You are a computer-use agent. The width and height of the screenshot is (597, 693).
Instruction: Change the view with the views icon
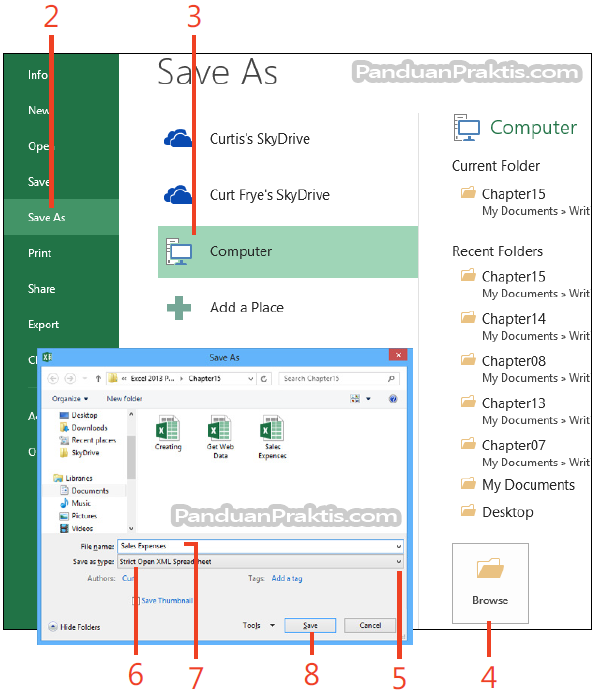pos(355,399)
